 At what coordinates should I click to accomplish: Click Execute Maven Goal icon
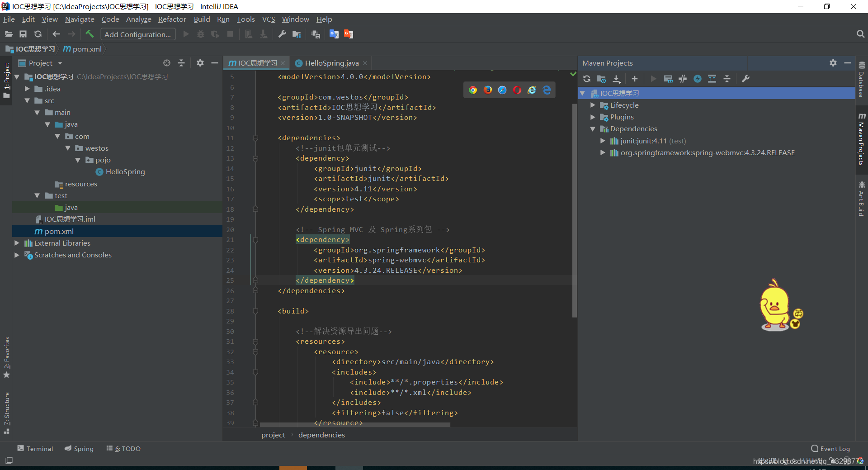[x=668, y=79]
